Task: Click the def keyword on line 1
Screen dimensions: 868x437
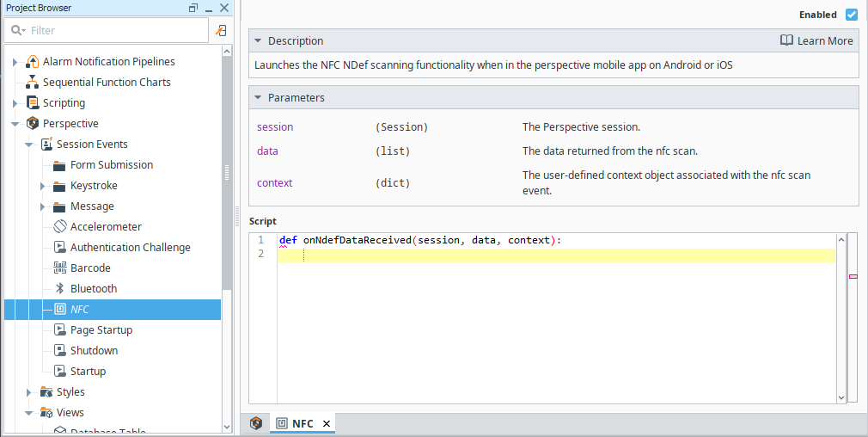Action: pos(288,240)
